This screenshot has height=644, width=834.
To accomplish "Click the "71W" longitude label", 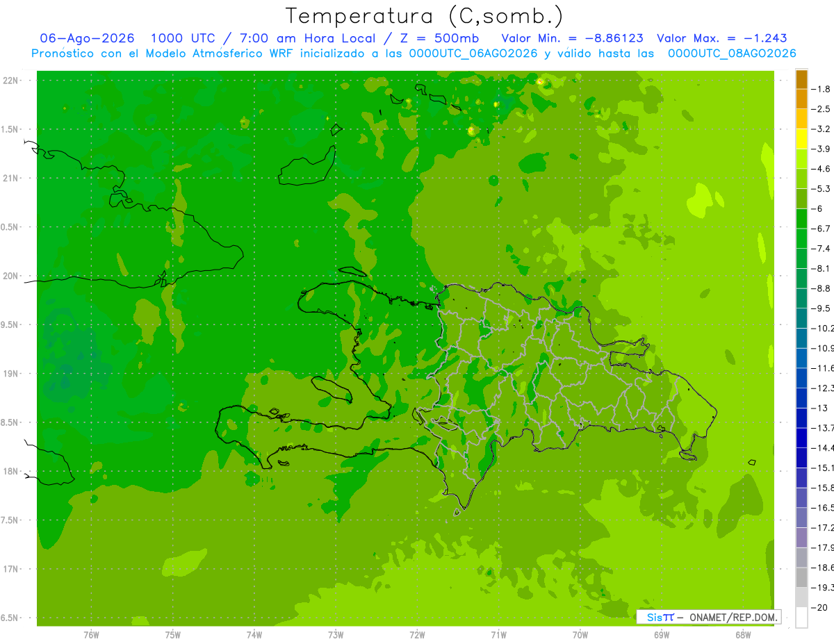I will (498, 635).
